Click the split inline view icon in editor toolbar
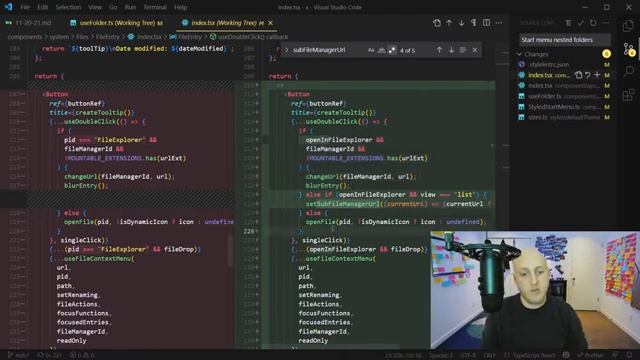The width and height of the screenshot is (640, 360). (487, 23)
